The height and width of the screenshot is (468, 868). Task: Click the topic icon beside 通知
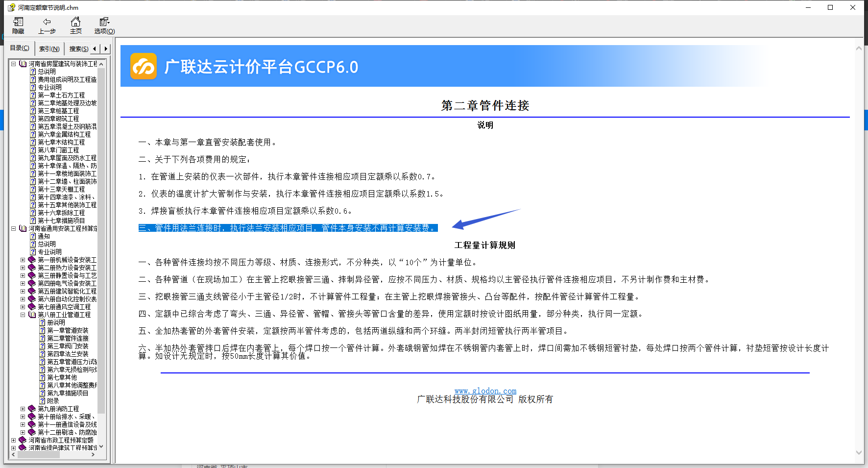tap(33, 236)
